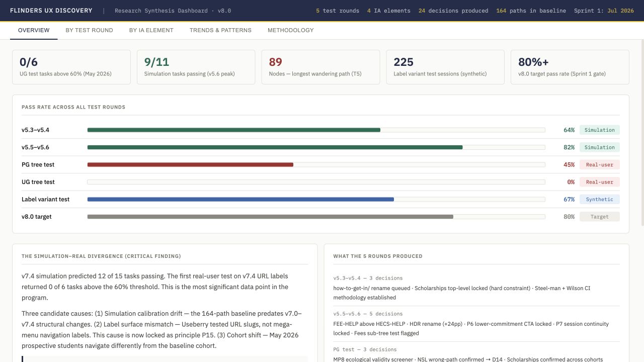
Task: Click the Target tag
Action: [x=600, y=217]
